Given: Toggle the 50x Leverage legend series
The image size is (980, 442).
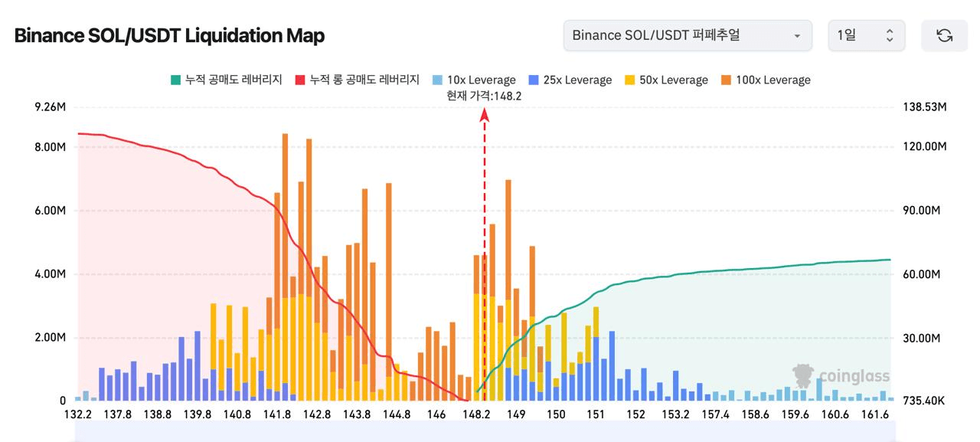Looking at the screenshot, I should pos(666,80).
